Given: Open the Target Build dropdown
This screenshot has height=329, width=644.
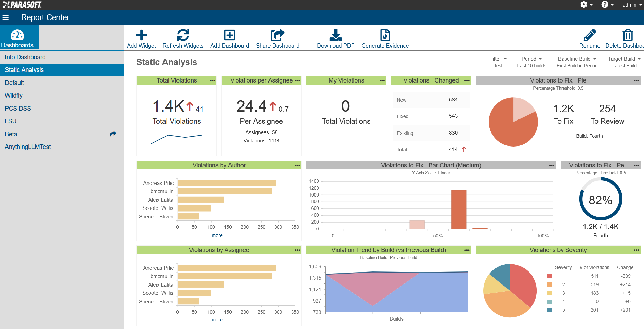Looking at the screenshot, I should point(624,59).
